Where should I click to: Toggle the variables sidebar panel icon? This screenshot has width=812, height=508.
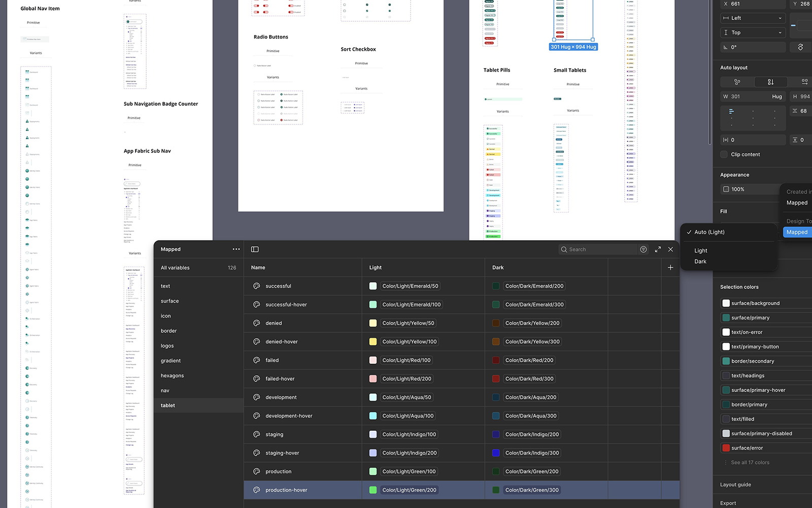(x=255, y=249)
